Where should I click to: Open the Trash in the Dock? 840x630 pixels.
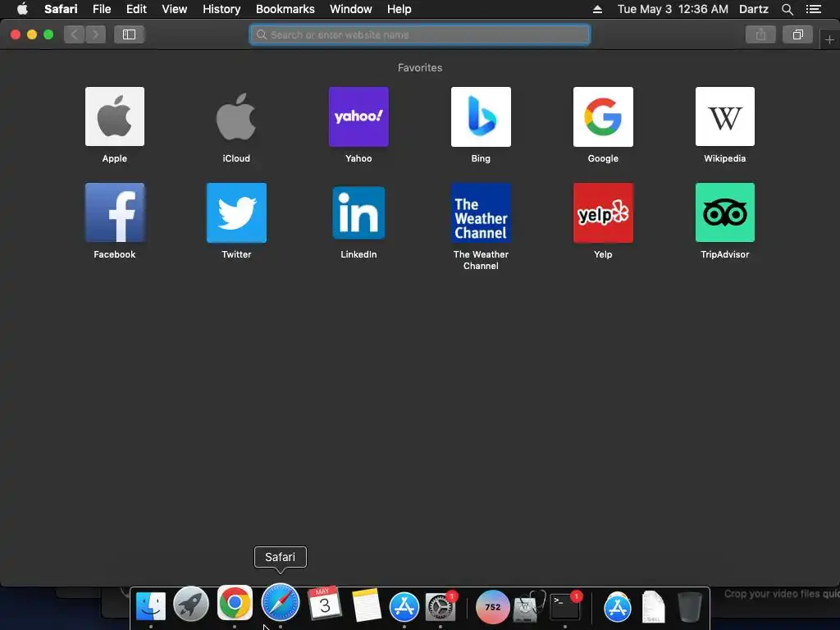[689, 607]
